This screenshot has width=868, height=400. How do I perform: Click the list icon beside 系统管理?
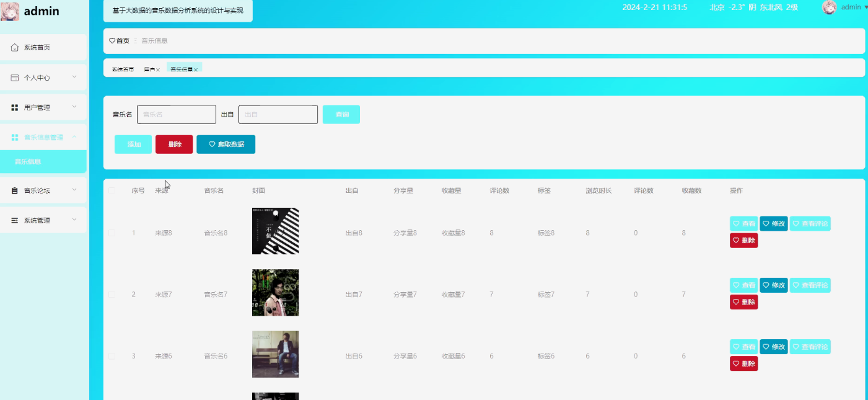pyautogui.click(x=15, y=220)
